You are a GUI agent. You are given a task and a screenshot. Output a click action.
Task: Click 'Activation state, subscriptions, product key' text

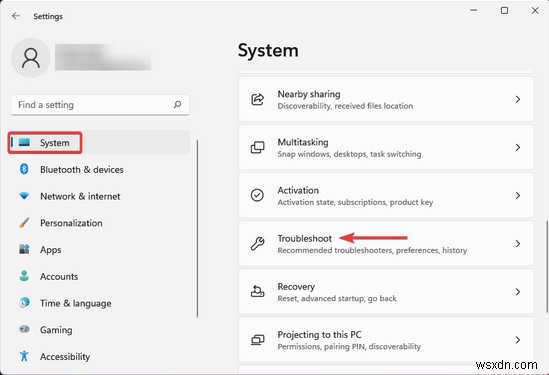(x=355, y=202)
